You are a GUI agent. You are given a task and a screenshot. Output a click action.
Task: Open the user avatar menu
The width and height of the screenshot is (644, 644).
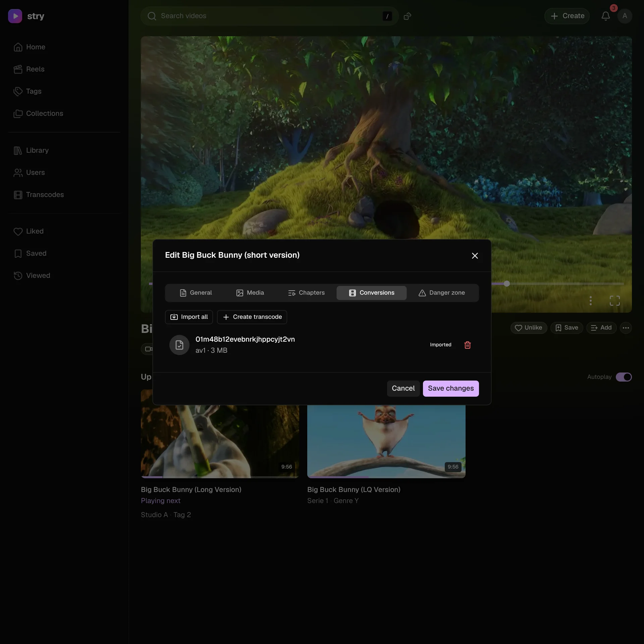624,16
